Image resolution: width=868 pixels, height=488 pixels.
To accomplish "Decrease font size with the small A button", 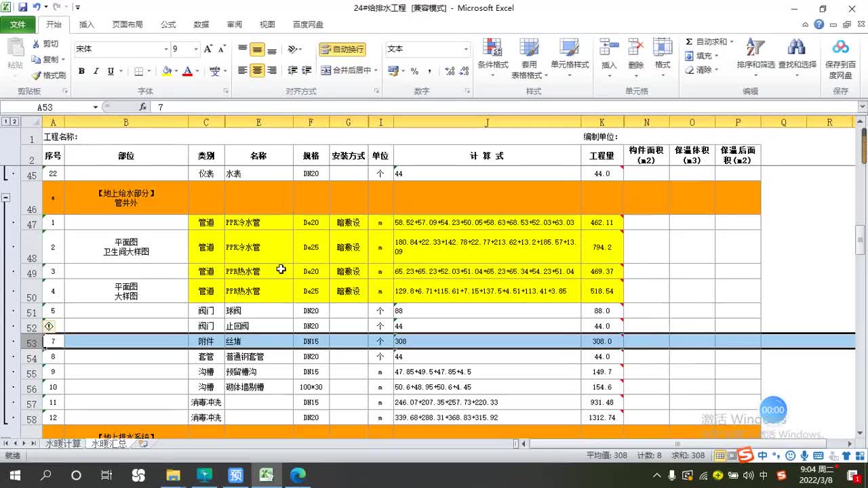I will (x=222, y=49).
